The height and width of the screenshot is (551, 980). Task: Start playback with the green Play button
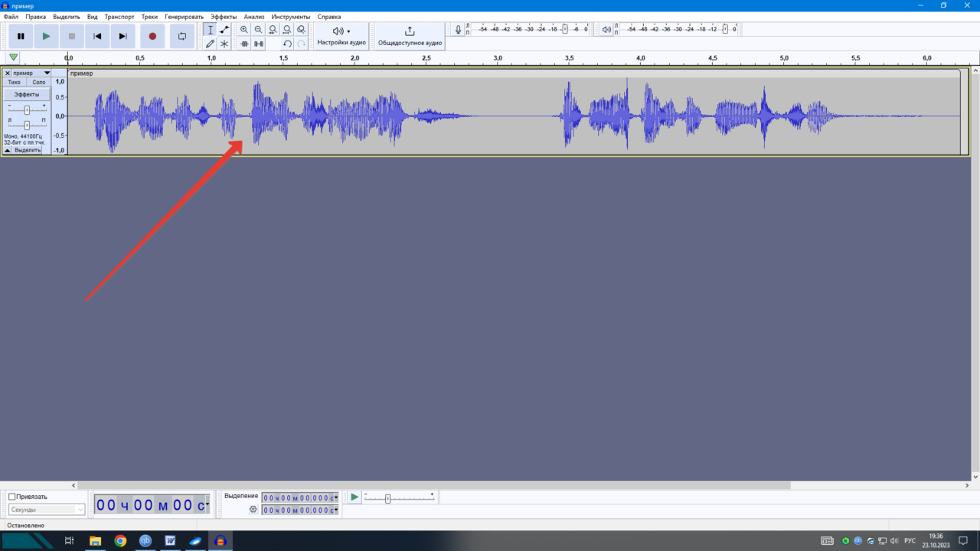click(x=47, y=36)
